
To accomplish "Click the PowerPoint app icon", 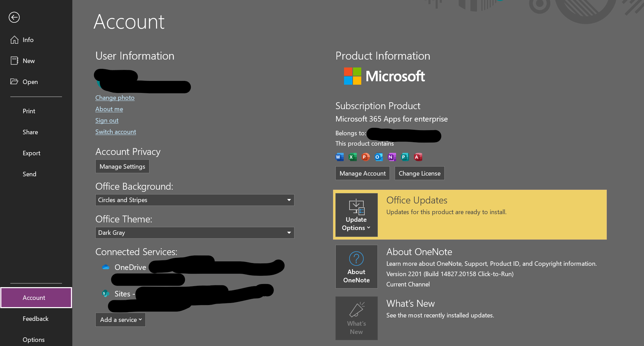I will tap(365, 157).
